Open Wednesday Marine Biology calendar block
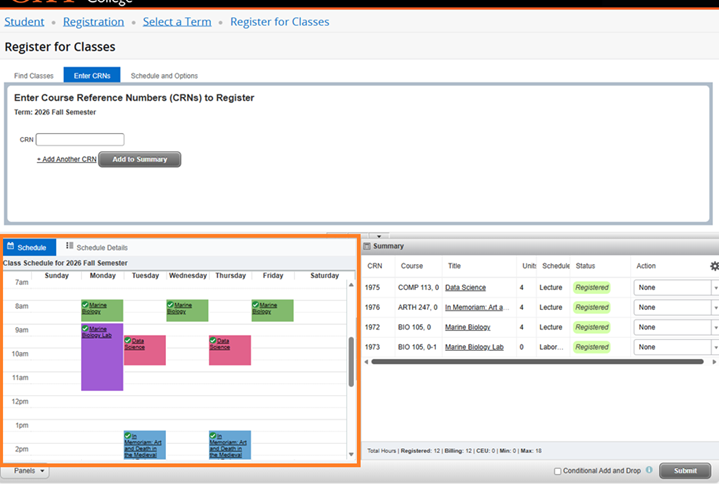Viewport: 719px width, 484px height. pyautogui.click(x=187, y=310)
